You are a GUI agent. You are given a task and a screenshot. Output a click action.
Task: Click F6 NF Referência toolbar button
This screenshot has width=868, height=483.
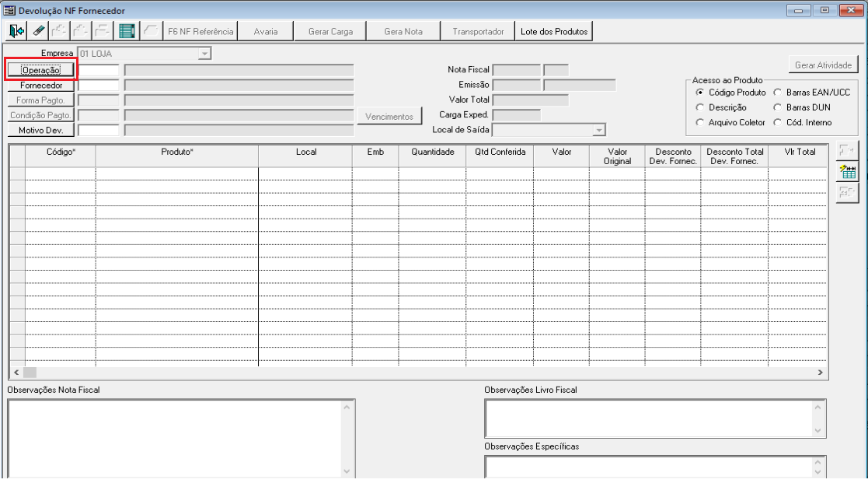point(201,32)
